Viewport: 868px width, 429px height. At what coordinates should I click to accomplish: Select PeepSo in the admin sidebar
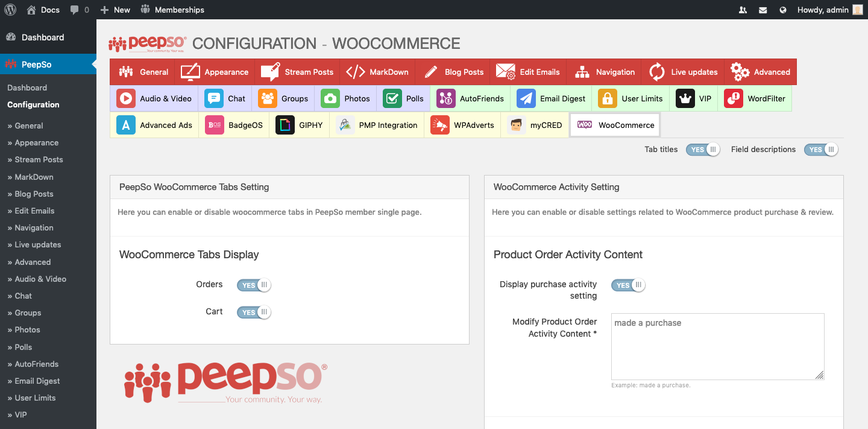coord(48,64)
